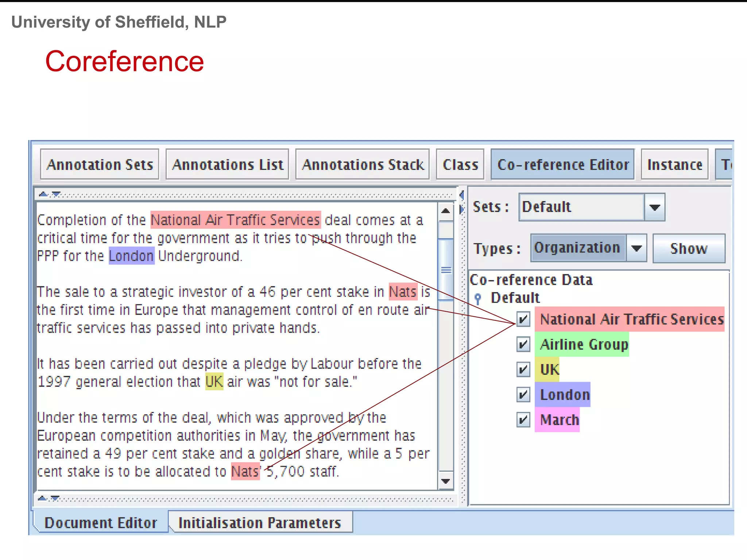
Task: Click highlighted 'UK' in the document
Action: click(214, 381)
